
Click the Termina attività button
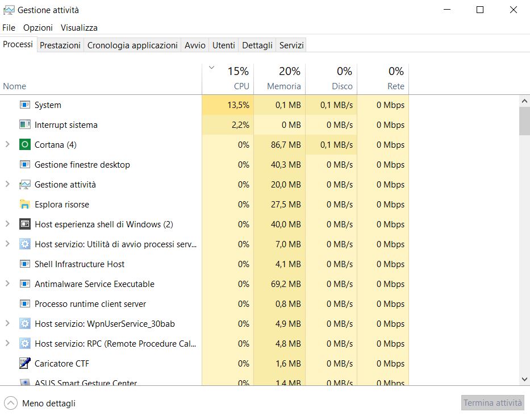(493, 403)
